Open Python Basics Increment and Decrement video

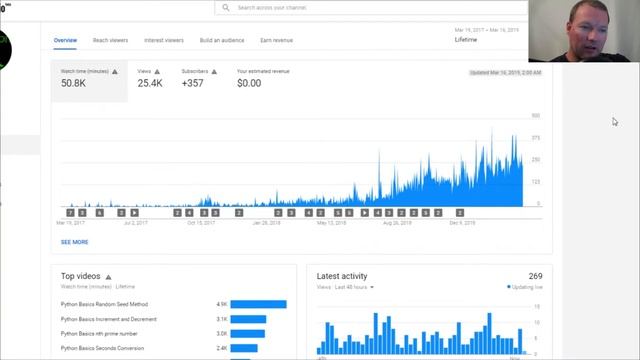(109, 319)
